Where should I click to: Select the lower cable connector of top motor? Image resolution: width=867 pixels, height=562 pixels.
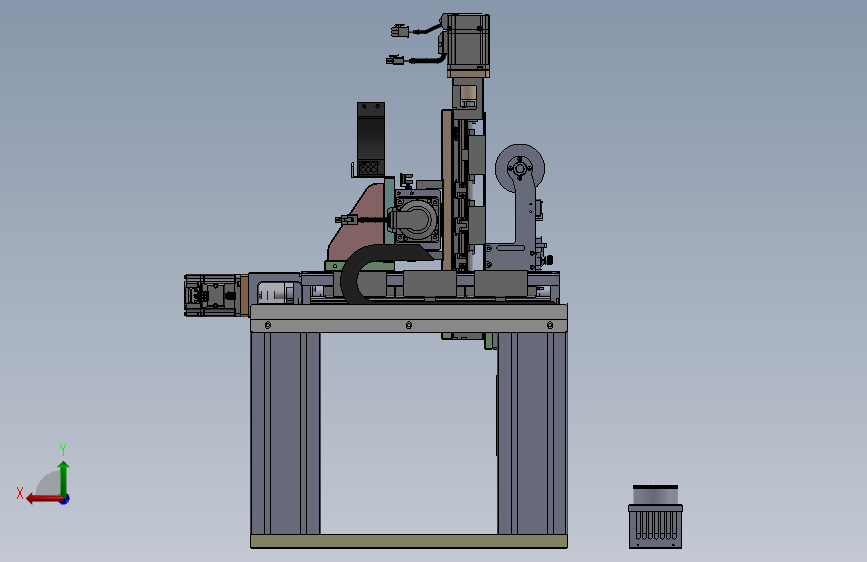coord(395,60)
